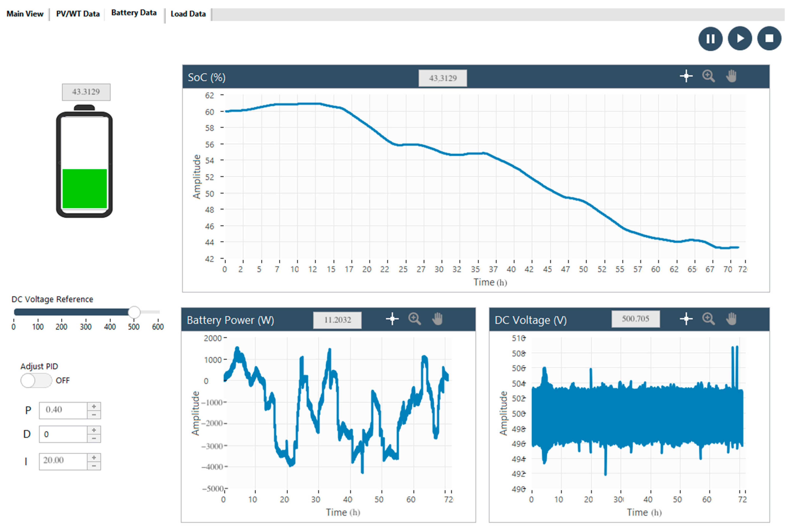Open the Load Data tab
Viewport: 792px width, 532px height.
[188, 14]
